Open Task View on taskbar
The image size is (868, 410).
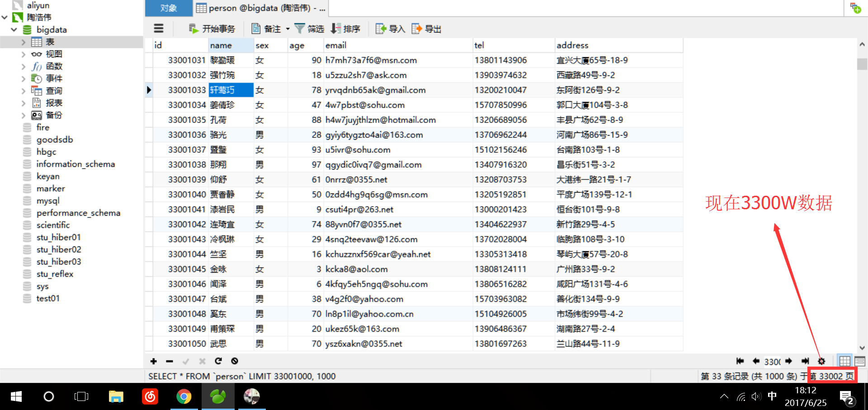pyautogui.click(x=81, y=396)
